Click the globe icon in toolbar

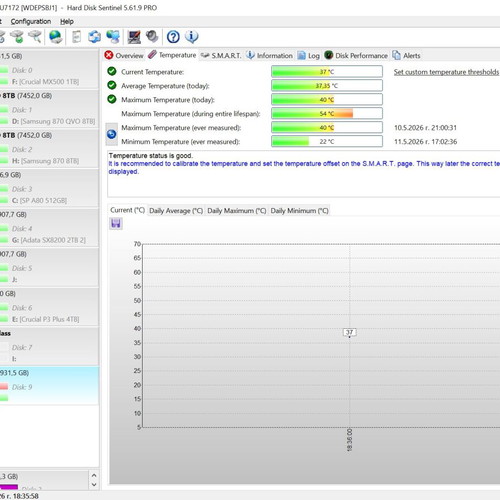click(56, 37)
